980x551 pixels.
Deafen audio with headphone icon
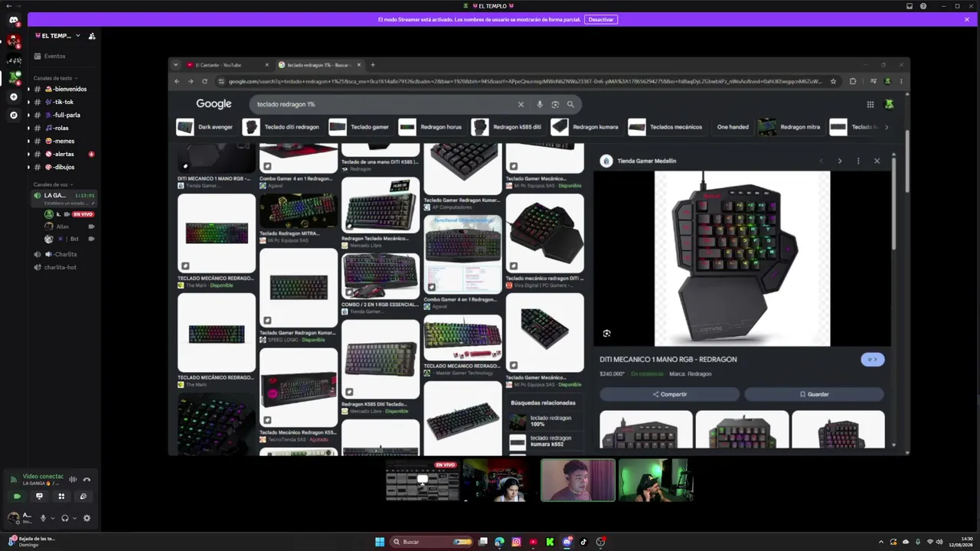(x=65, y=518)
